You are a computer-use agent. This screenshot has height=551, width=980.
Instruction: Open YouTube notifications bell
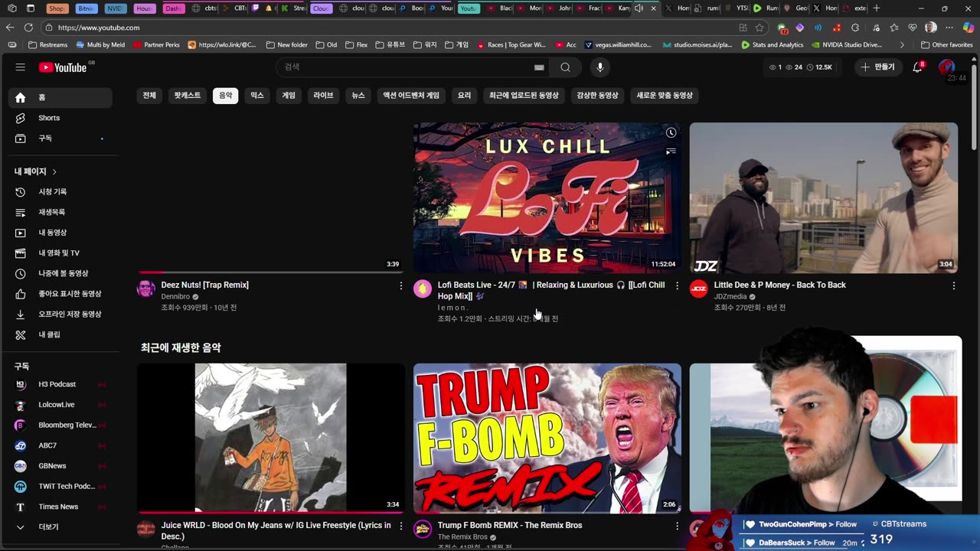coord(917,67)
